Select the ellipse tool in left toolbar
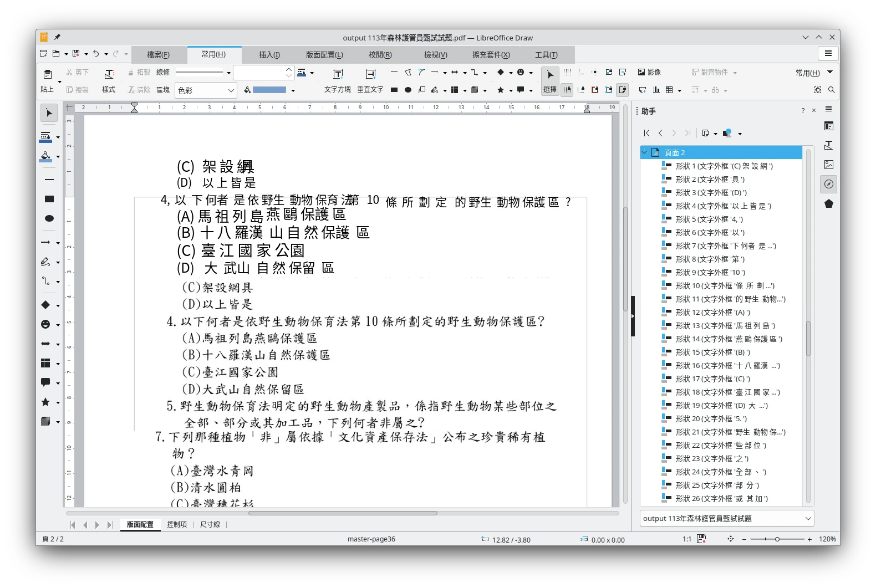Screen dimensions: 876x588 coord(49,218)
